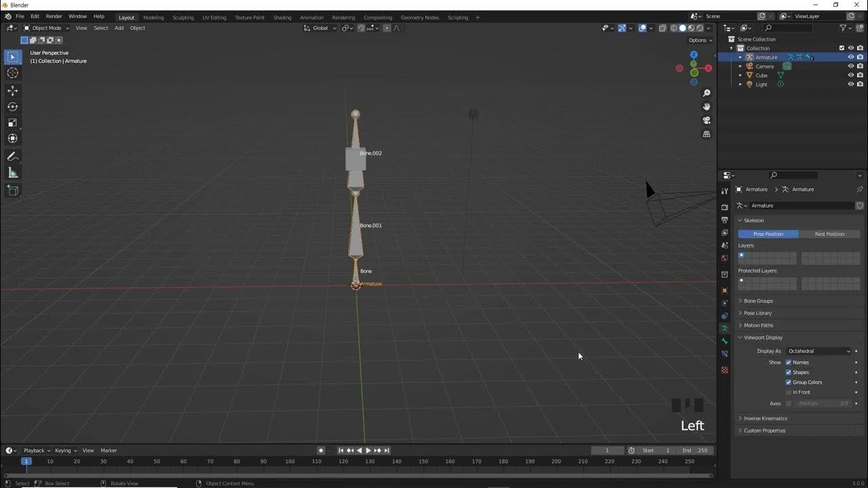Hide the Camera in viewport
The image size is (868, 488).
point(850,66)
